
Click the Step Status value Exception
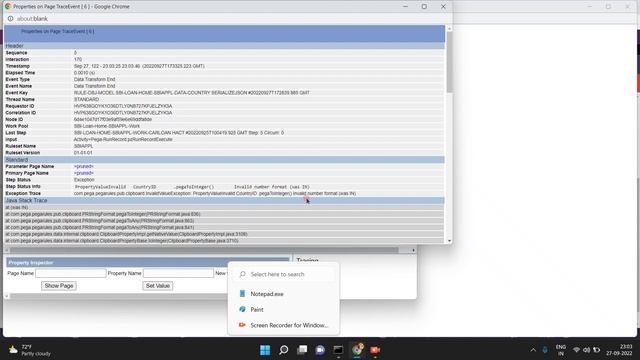click(x=84, y=180)
